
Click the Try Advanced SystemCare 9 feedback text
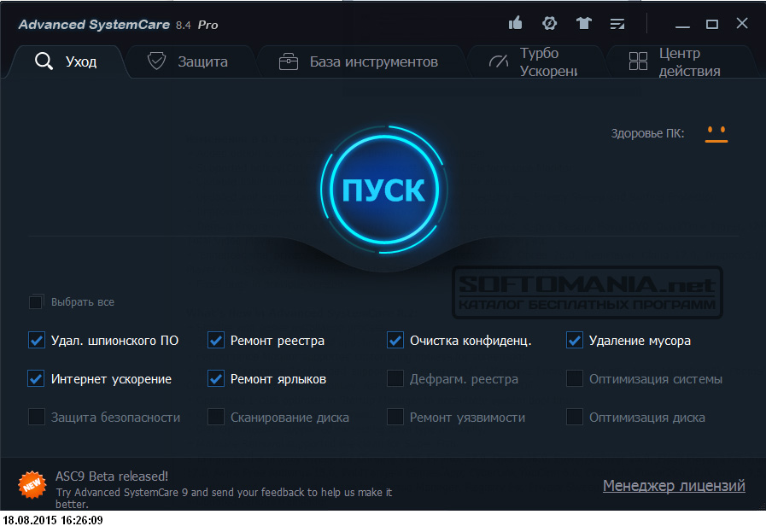tap(224, 497)
